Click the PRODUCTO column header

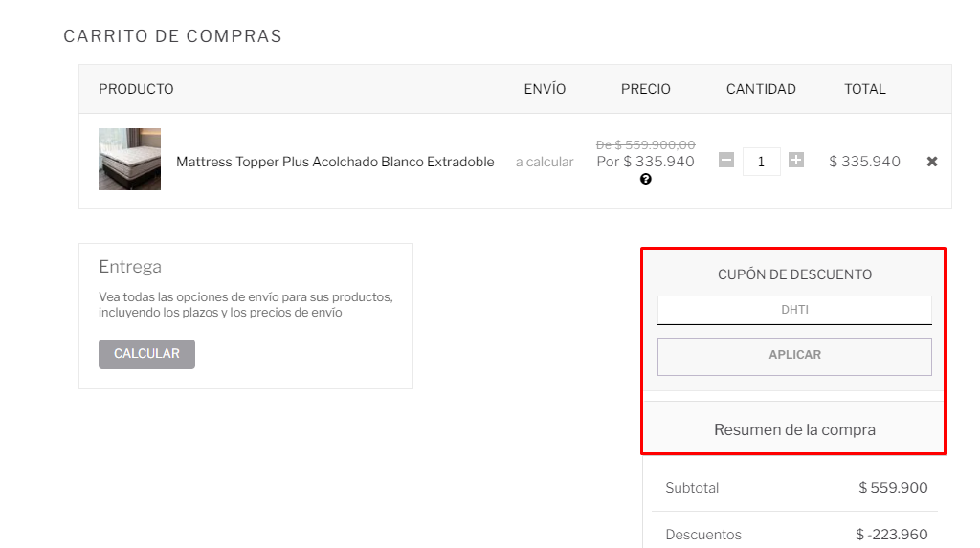click(136, 89)
